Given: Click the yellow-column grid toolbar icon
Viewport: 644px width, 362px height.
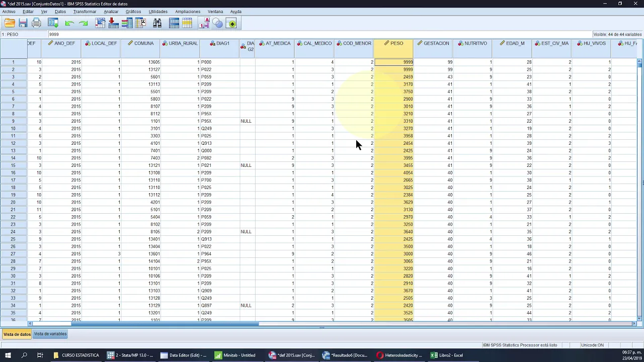Looking at the screenshot, I should (x=187, y=23).
